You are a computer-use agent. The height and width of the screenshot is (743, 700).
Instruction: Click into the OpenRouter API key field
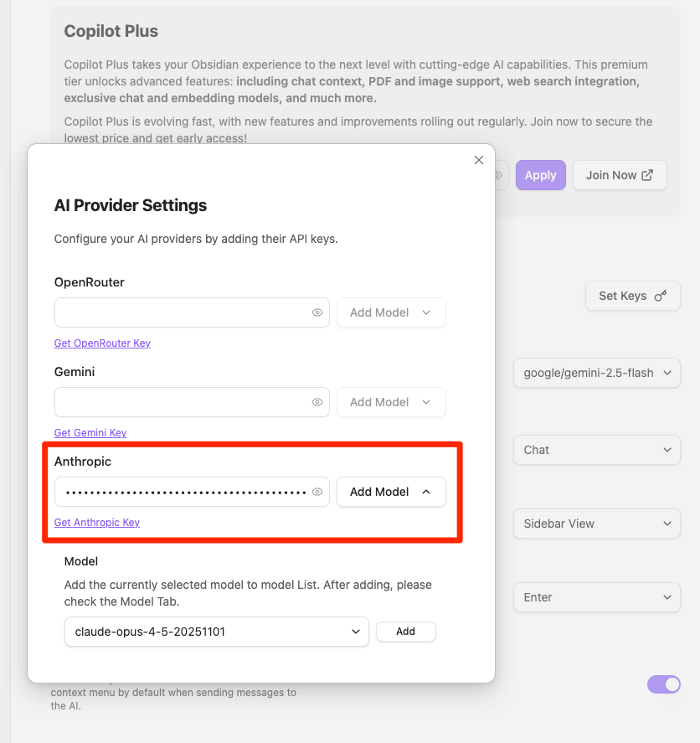[x=181, y=312]
